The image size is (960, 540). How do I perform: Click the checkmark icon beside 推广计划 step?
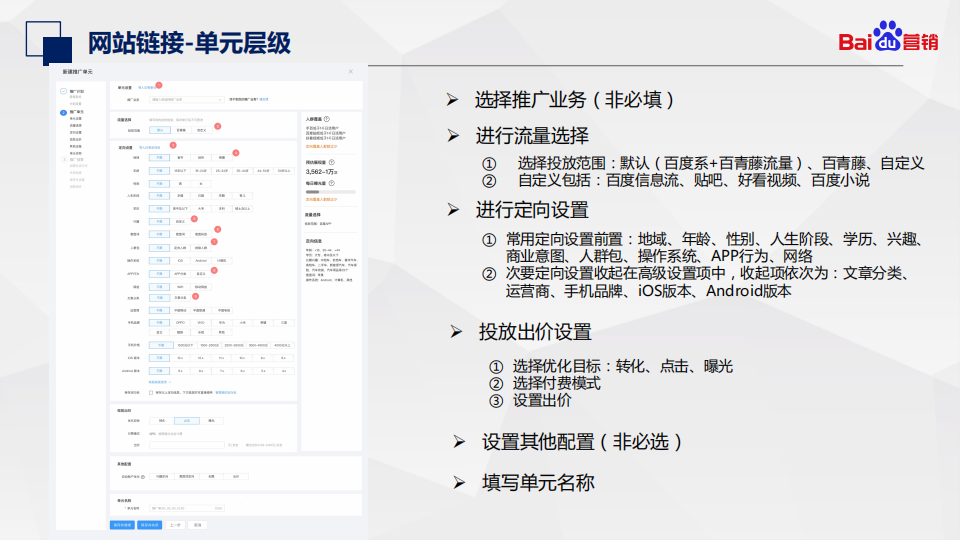point(63,91)
